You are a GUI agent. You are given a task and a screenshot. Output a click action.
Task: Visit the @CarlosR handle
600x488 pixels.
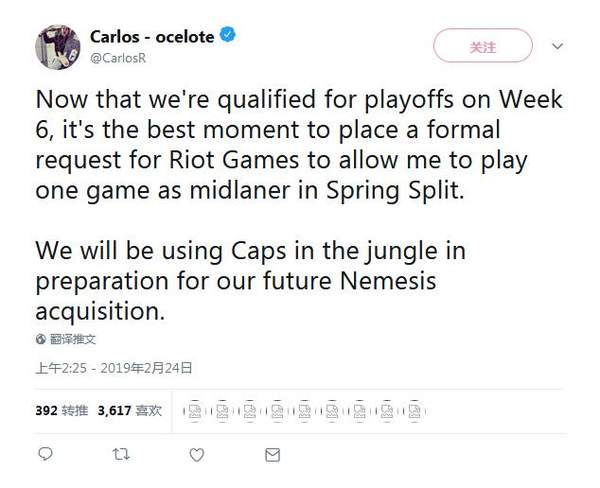120,57
